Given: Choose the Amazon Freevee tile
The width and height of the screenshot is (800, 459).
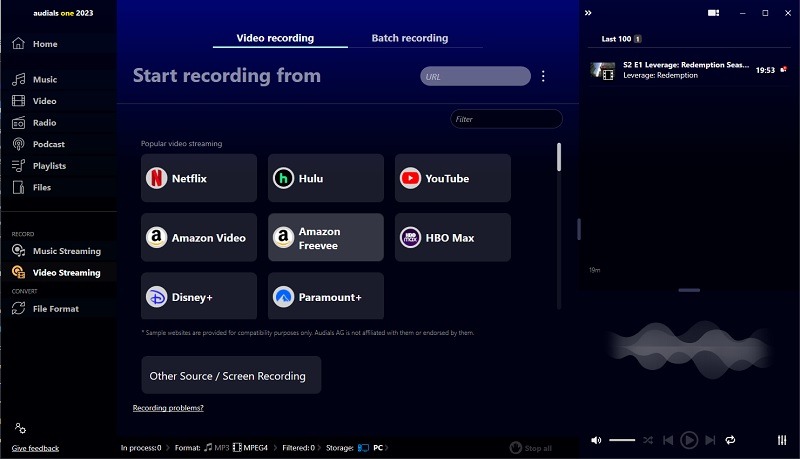Looking at the screenshot, I should click(326, 237).
